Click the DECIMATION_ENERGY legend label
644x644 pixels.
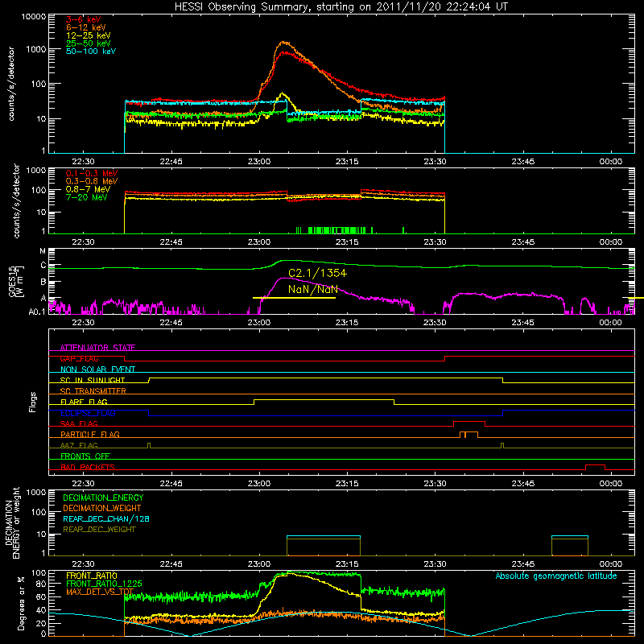coord(103,497)
